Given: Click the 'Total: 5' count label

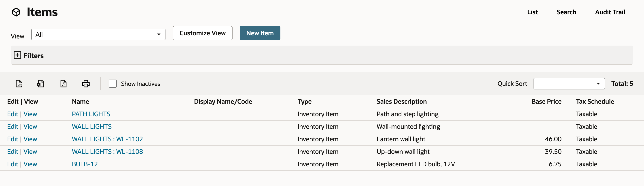Looking at the screenshot, I should [622, 84].
